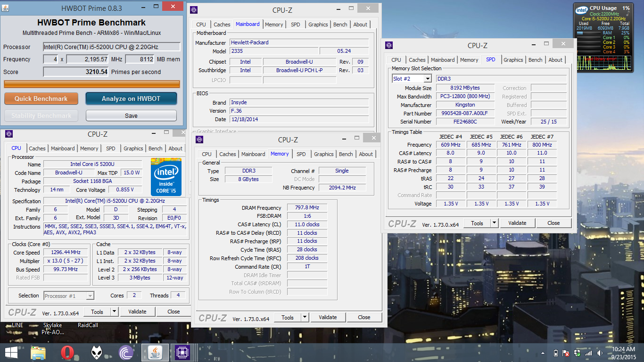Viewport: 644px width, 362px height.
Task: Select Mainboard tab in the CPU window
Action: [x=63, y=148]
